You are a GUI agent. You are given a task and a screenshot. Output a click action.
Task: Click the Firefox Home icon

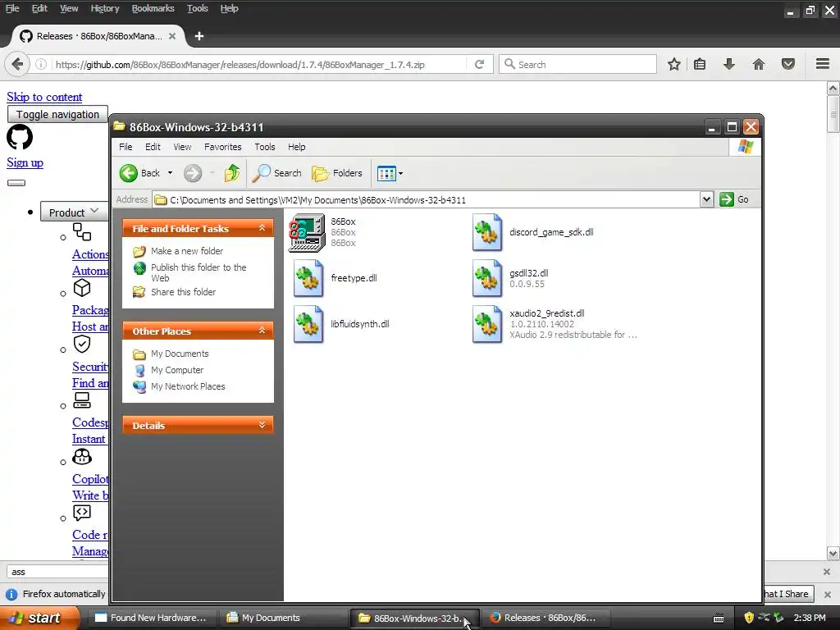pos(759,64)
